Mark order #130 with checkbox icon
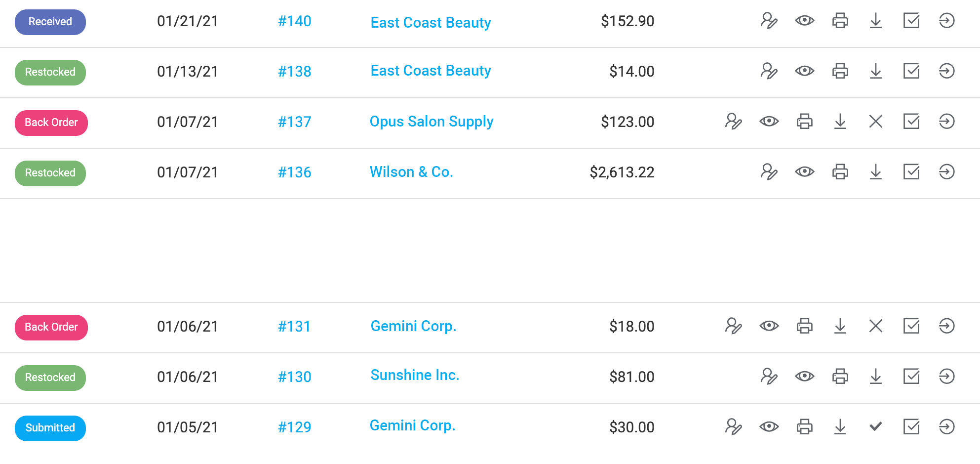 click(x=911, y=377)
